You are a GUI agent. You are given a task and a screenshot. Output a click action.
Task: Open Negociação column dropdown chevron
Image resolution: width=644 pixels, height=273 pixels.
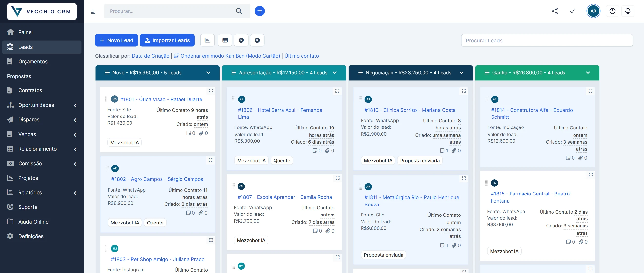point(461,73)
